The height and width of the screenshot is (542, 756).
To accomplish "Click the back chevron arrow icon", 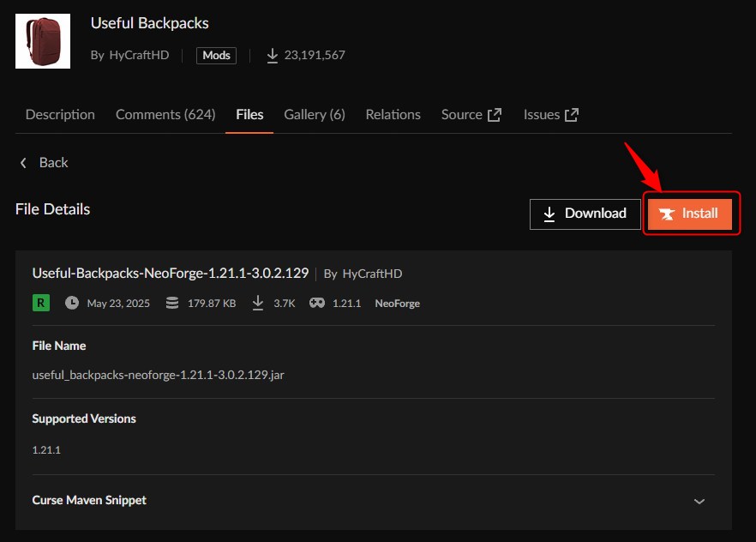I will [x=23, y=163].
